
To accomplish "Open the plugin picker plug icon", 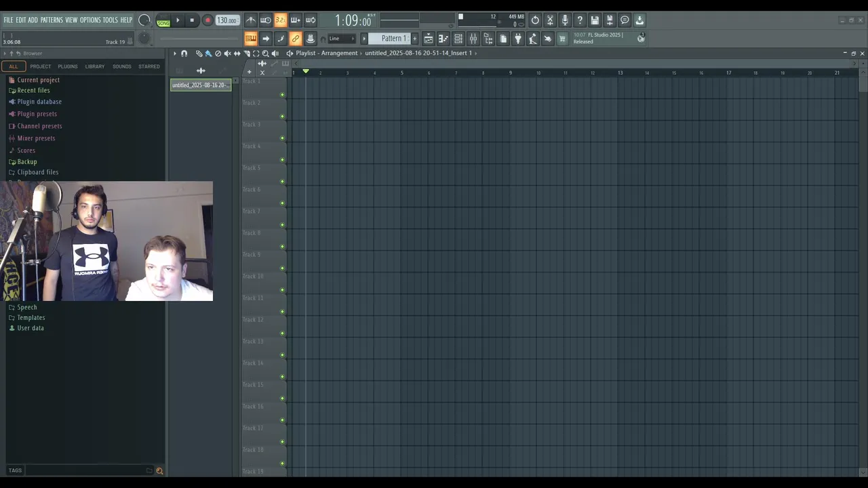I will pos(517,39).
